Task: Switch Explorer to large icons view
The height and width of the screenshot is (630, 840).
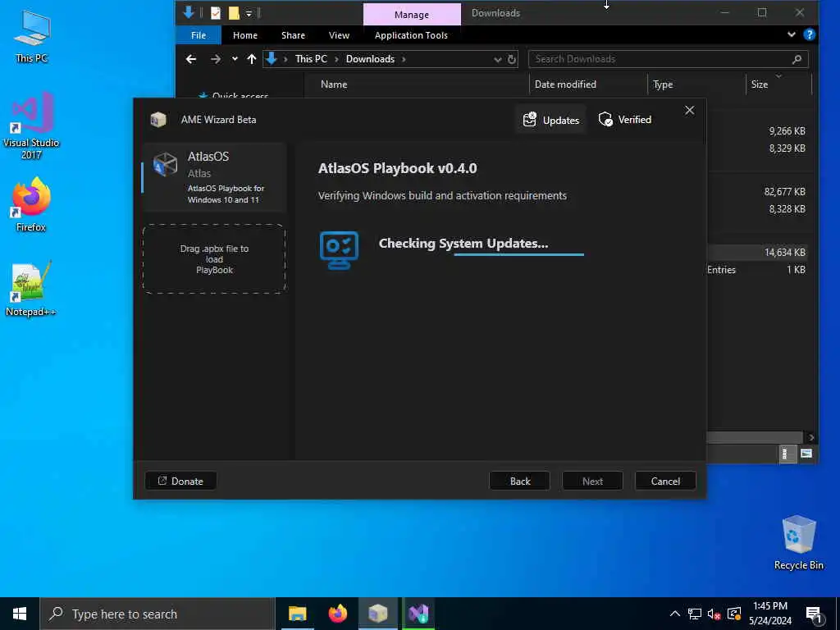Action: pos(806,454)
